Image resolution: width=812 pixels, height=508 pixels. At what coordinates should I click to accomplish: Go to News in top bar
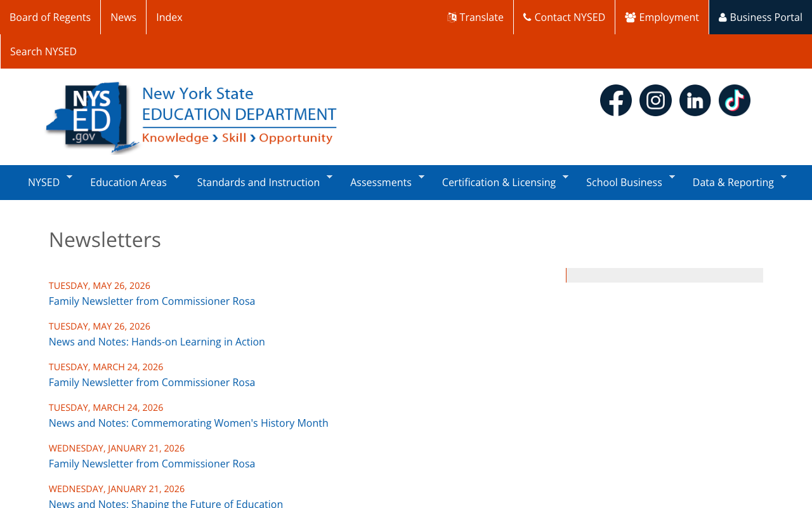[123, 17]
